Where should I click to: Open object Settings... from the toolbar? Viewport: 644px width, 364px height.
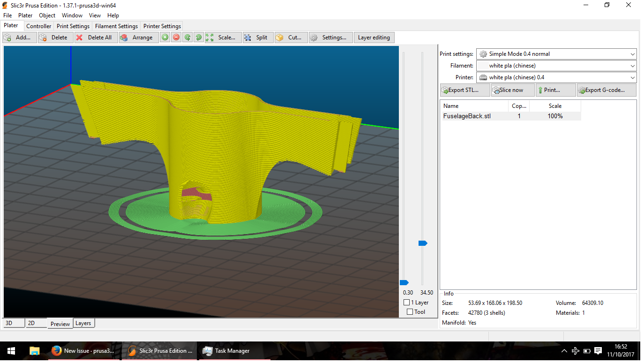click(331, 38)
